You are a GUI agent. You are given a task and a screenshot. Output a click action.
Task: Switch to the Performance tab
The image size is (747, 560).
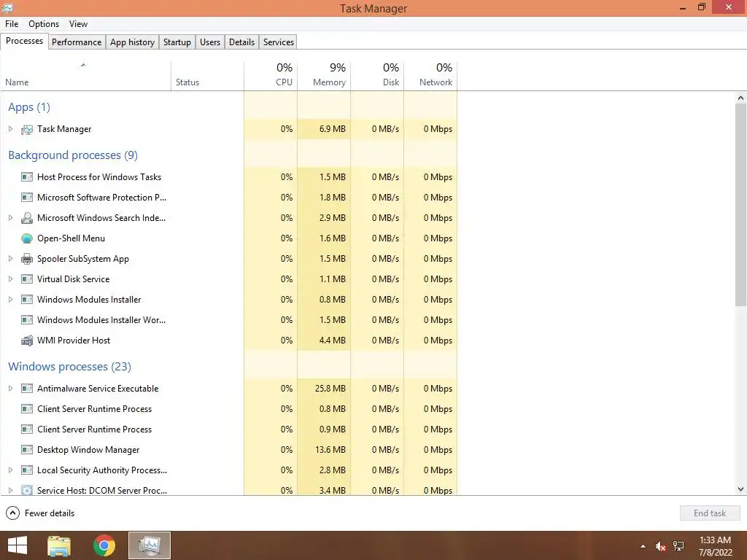[x=76, y=42]
